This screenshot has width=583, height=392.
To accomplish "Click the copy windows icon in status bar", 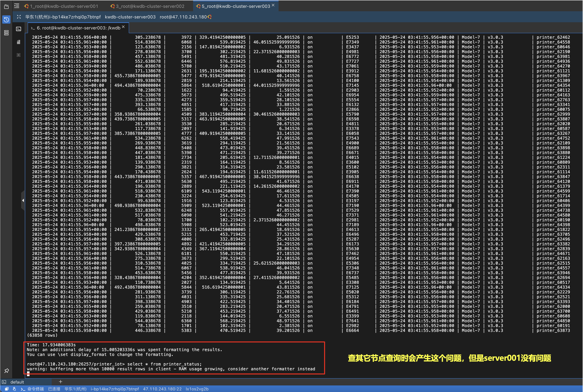I will 7,389.
